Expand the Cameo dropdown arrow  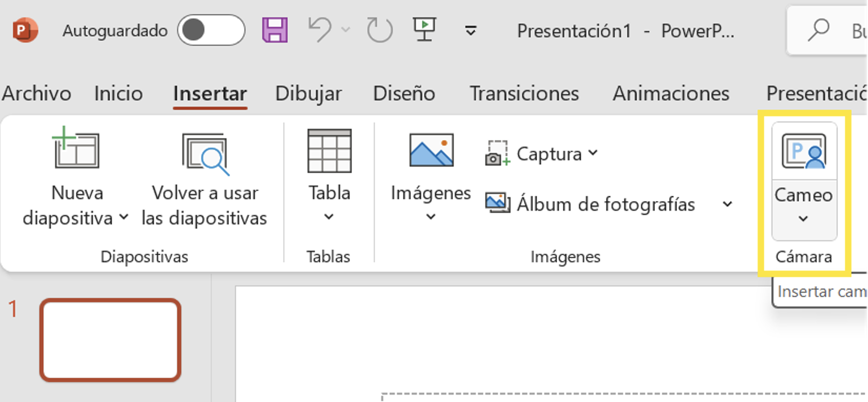[x=803, y=219]
